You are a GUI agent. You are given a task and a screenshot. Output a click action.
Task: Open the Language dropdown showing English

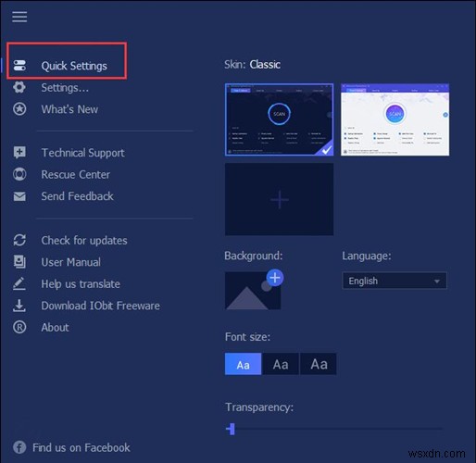395,281
